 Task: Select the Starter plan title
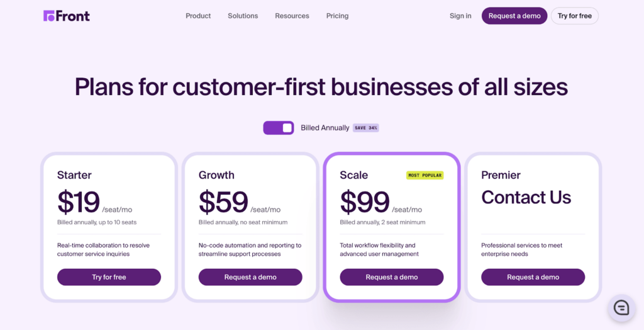click(x=74, y=175)
